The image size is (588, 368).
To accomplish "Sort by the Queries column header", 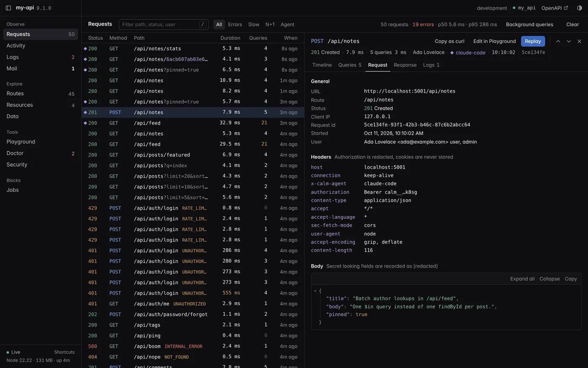I will click(x=258, y=38).
